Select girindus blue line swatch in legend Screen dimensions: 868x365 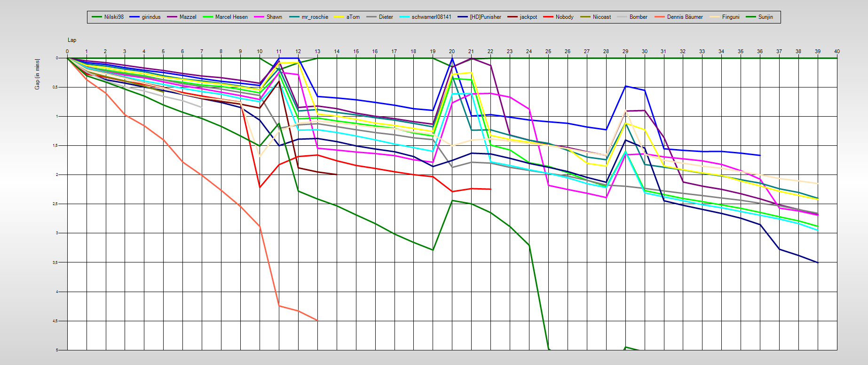tap(134, 17)
